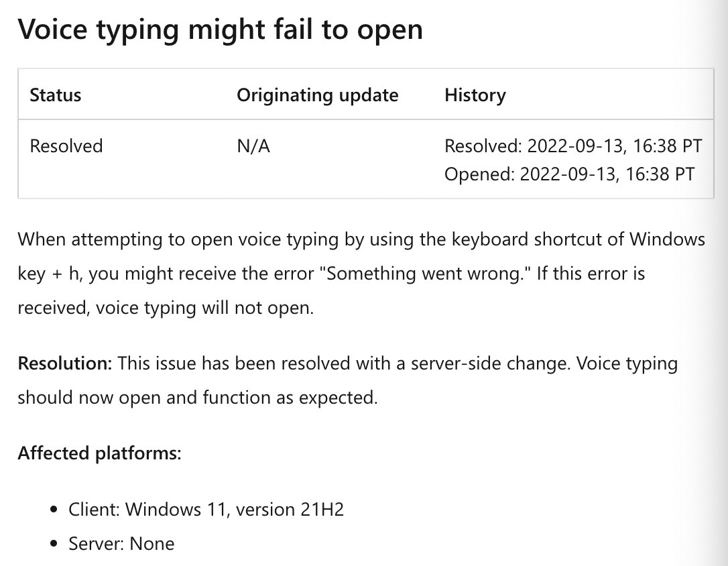
Task: Click the bullet before Server item
Action: point(54,544)
